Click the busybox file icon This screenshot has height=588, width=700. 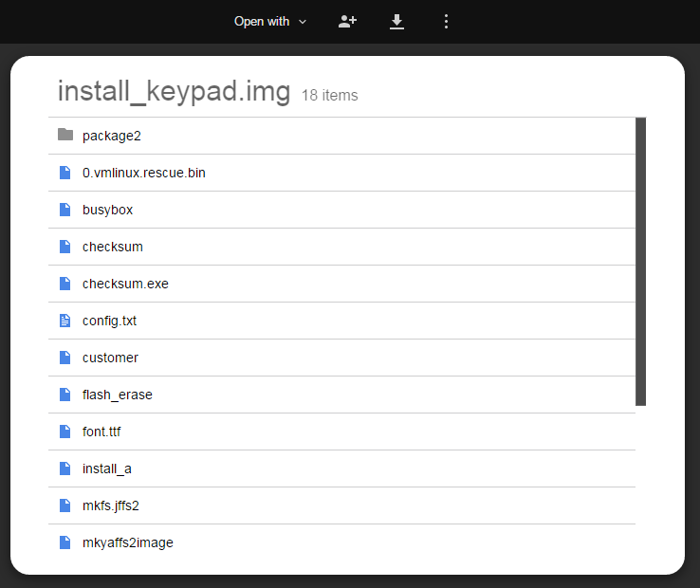coord(65,210)
